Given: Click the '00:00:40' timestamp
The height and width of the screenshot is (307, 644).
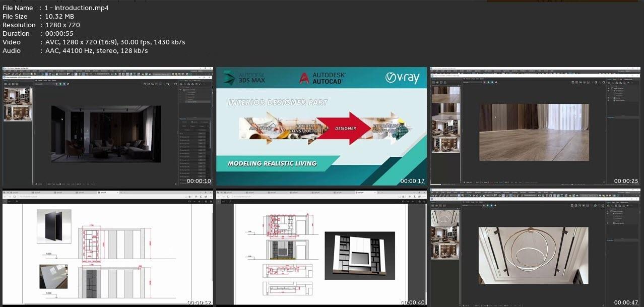Looking at the screenshot, I should (413, 302).
